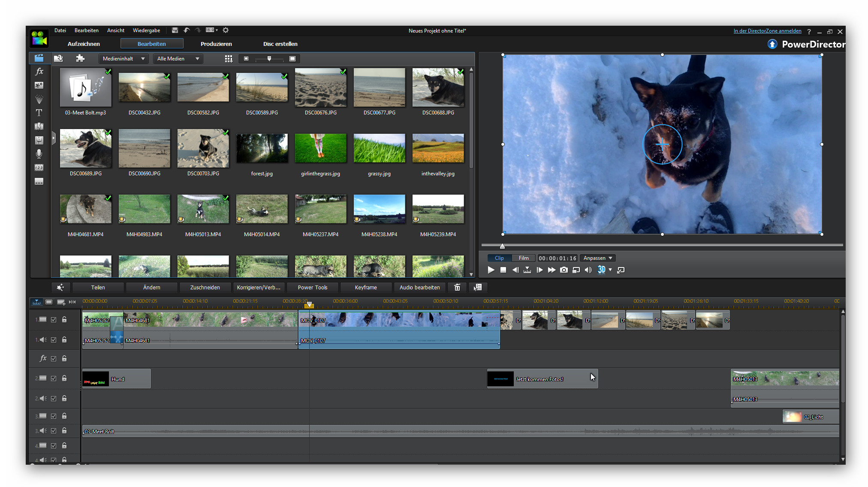Switch to the Produzieren tab

click(x=216, y=44)
